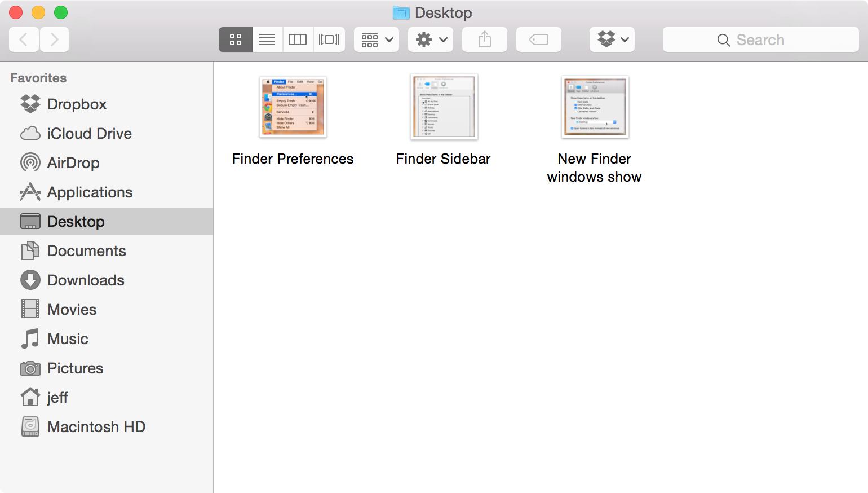The image size is (868, 493).
Task: Switch to Cover Flow view
Action: click(329, 39)
